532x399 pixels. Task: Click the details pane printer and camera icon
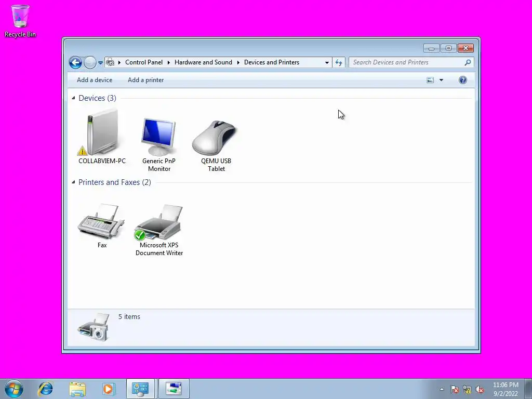tap(94, 327)
